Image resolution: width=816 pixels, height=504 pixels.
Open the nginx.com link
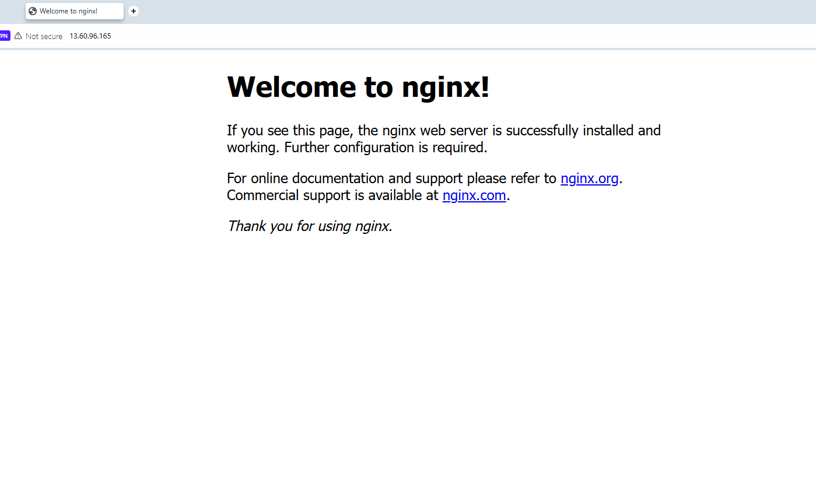(474, 195)
